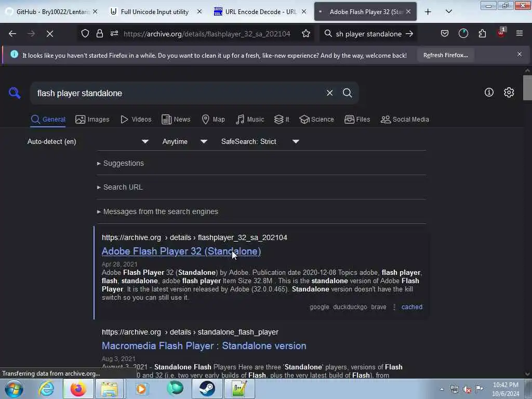Open the clock showing 10:42 PM
This screenshot has height=399, width=532.
(x=506, y=389)
